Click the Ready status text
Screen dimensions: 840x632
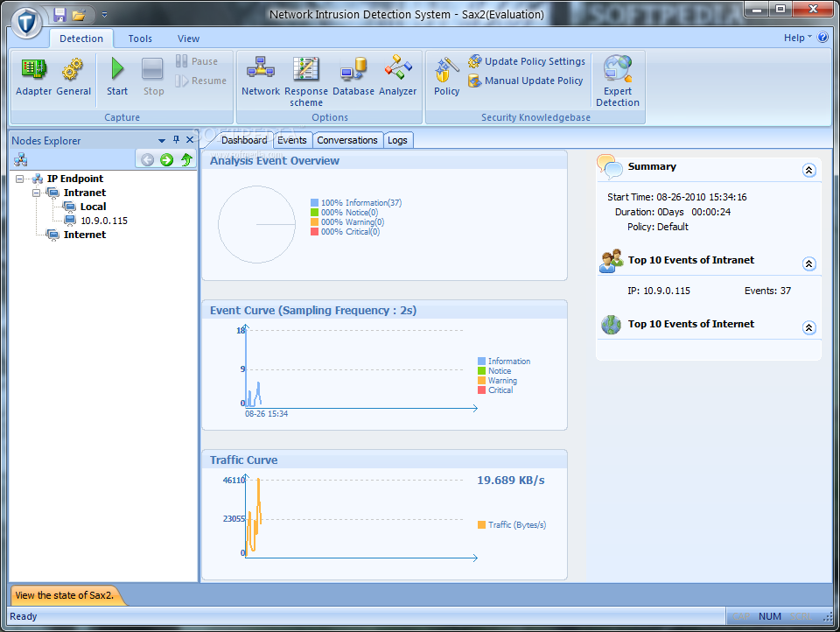tap(23, 616)
